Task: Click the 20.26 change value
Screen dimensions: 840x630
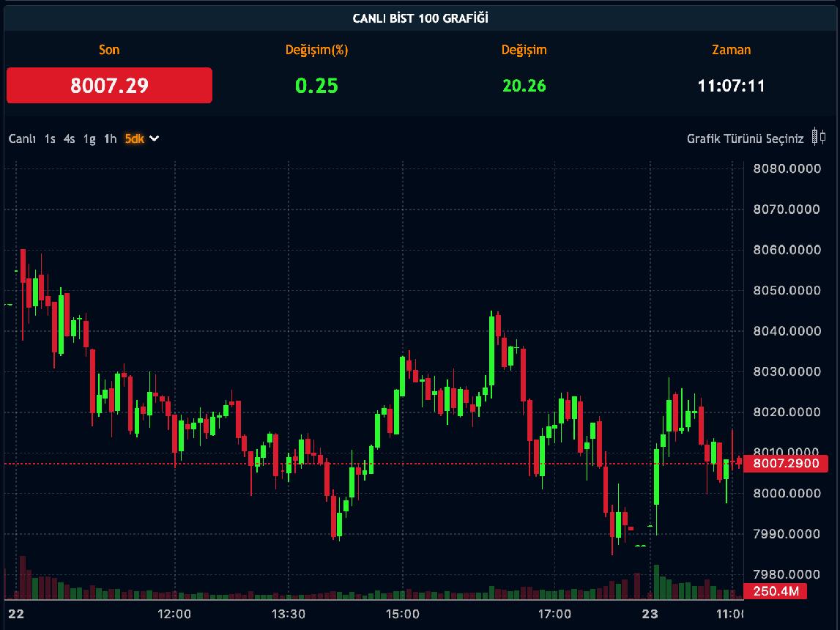Action: click(x=524, y=86)
